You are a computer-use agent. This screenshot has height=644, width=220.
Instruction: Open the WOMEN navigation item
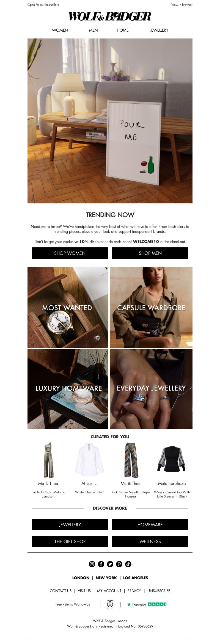coord(60,30)
